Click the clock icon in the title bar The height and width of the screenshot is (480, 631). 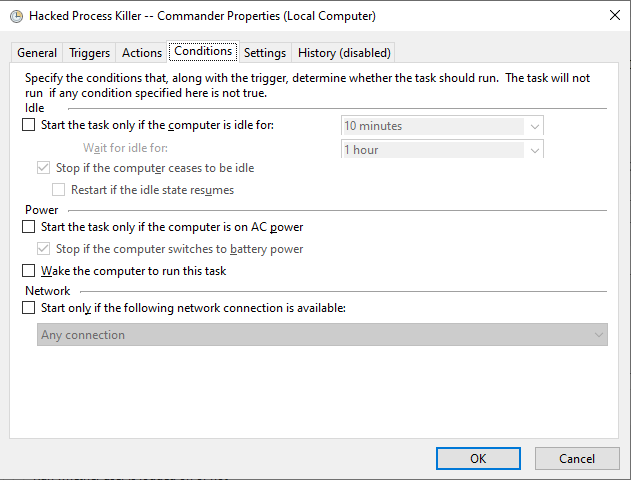pyautogui.click(x=14, y=15)
